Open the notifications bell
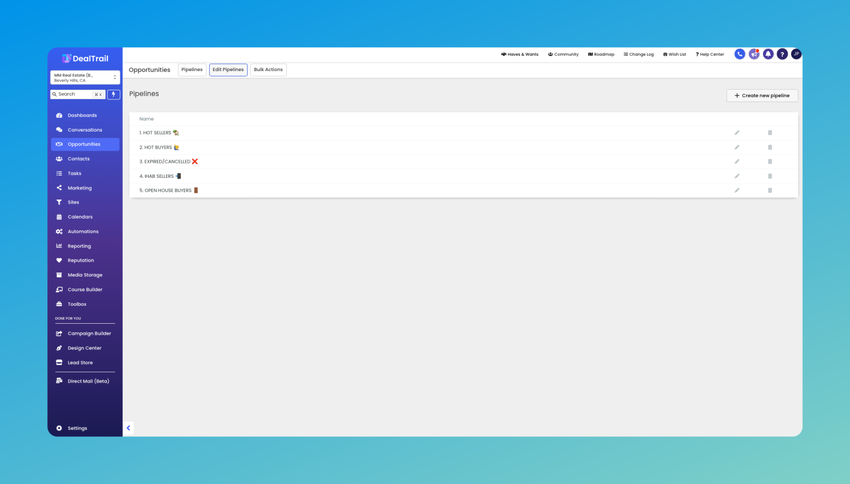The height and width of the screenshot is (484, 850). [x=768, y=54]
